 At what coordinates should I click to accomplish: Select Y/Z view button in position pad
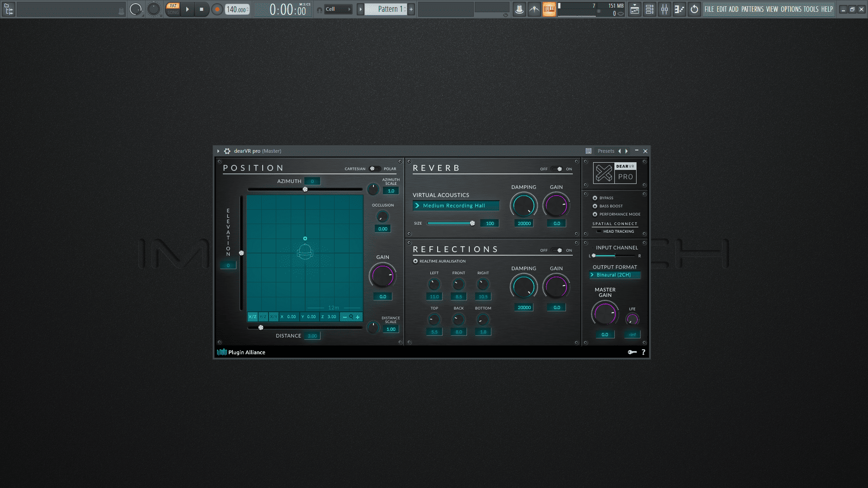click(x=263, y=317)
